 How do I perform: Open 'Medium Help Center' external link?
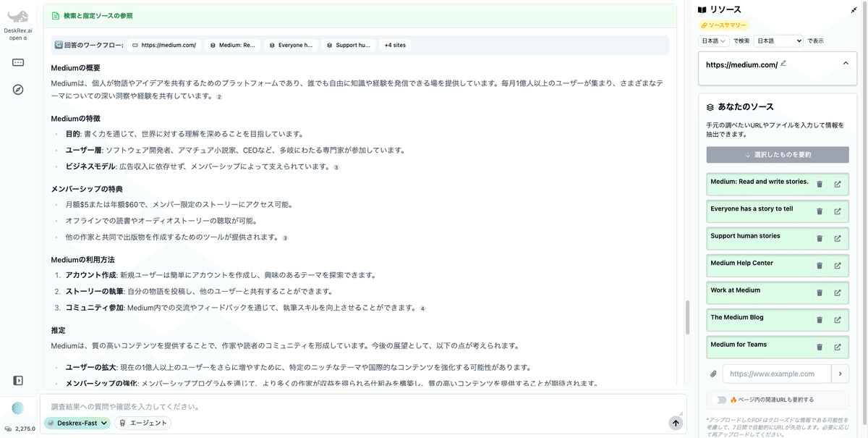(x=838, y=266)
